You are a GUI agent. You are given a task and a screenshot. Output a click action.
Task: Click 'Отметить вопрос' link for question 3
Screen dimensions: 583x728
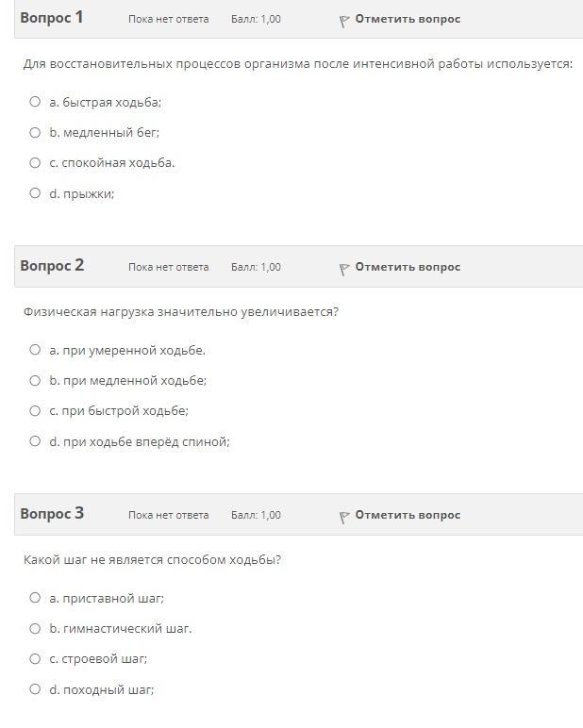tap(408, 515)
